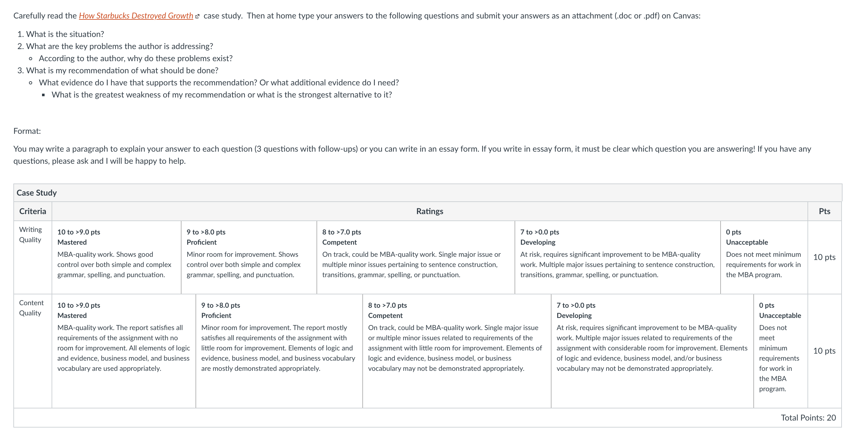Screen dimensions: 868x439
Task: Select the Writing Quality Unacceptable rating
Action: pos(764,257)
